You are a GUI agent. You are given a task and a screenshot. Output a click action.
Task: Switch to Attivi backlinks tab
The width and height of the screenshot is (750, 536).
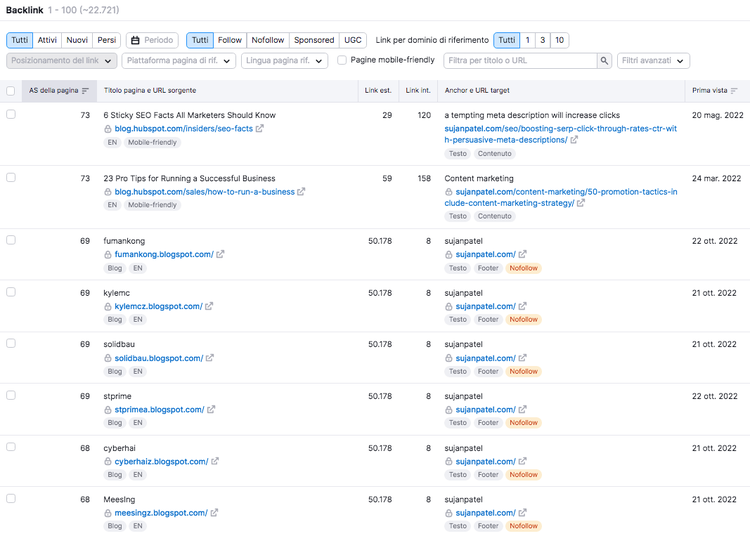47,40
